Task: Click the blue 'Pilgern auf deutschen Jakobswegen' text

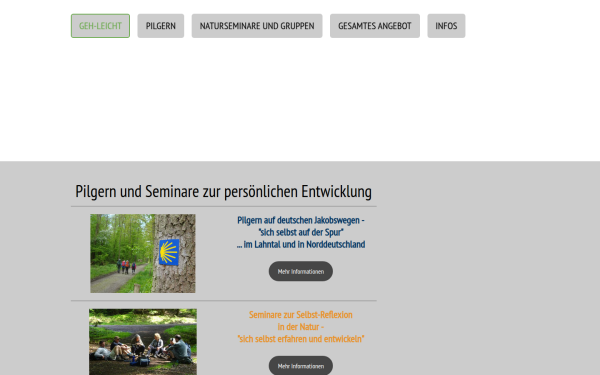Action: point(301,220)
